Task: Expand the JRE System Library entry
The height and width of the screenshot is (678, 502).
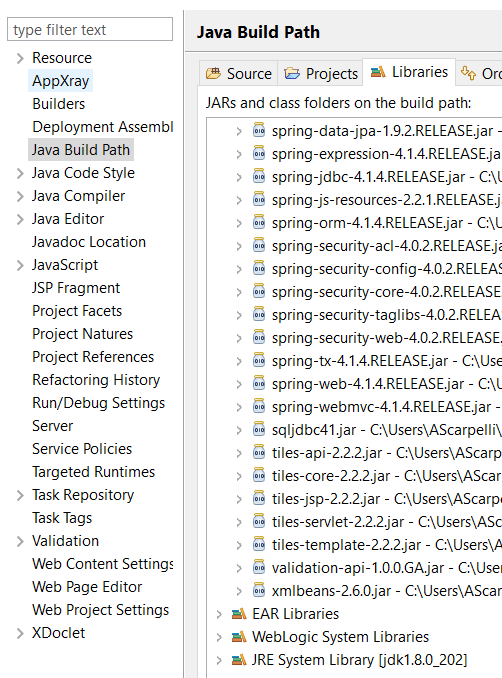Action: [219, 660]
